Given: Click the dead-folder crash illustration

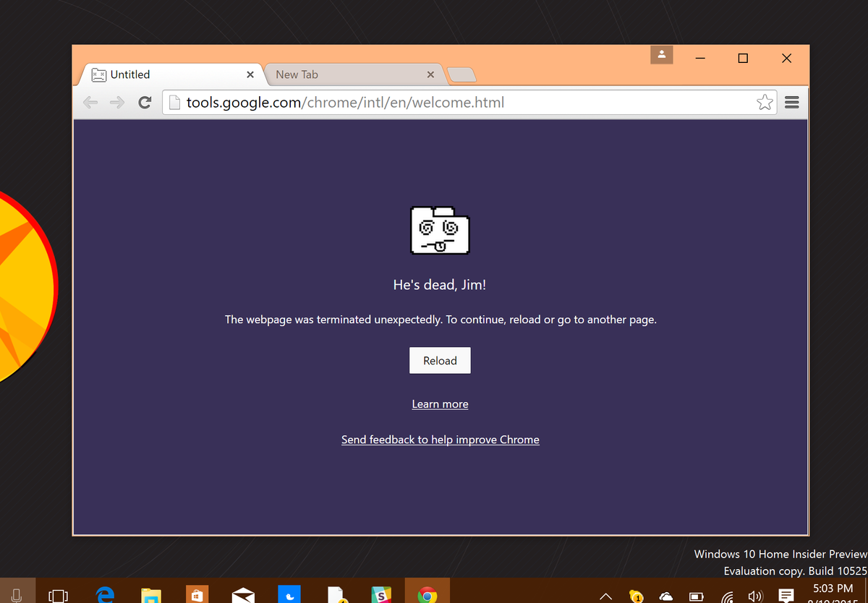Looking at the screenshot, I should tap(439, 230).
